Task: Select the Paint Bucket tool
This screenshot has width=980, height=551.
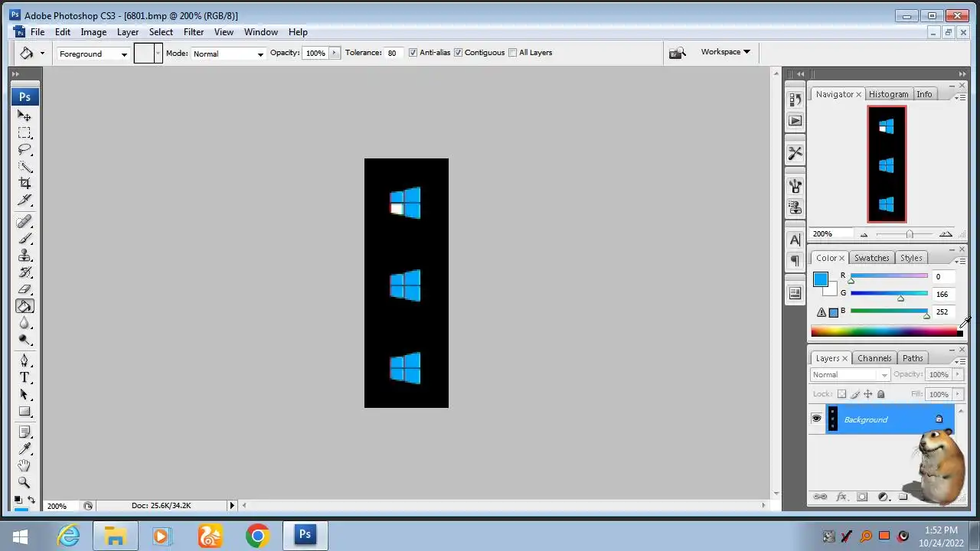Action: coord(24,306)
